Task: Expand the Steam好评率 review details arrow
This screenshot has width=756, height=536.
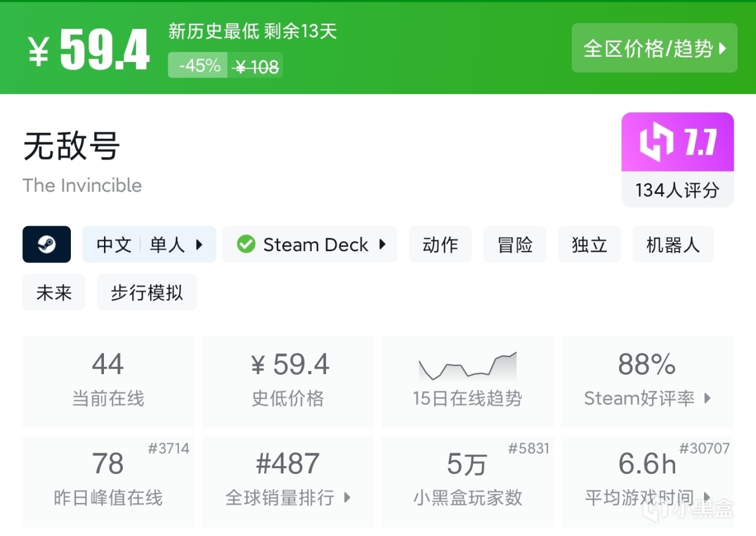Action: coord(708,398)
